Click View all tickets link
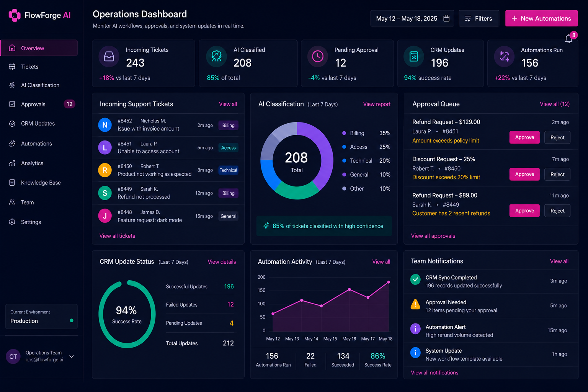This screenshot has width=588, height=392. pos(117,236)
